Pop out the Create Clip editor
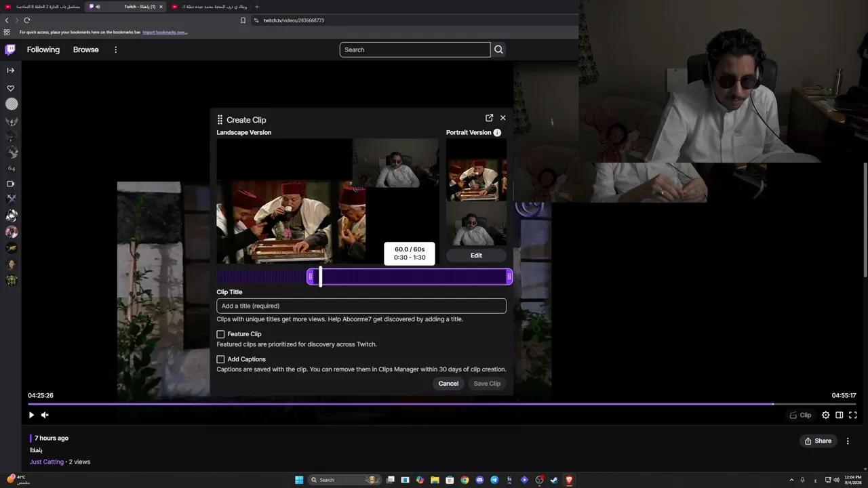The height and width of the screenshot is (488, 868). point(489,118)
